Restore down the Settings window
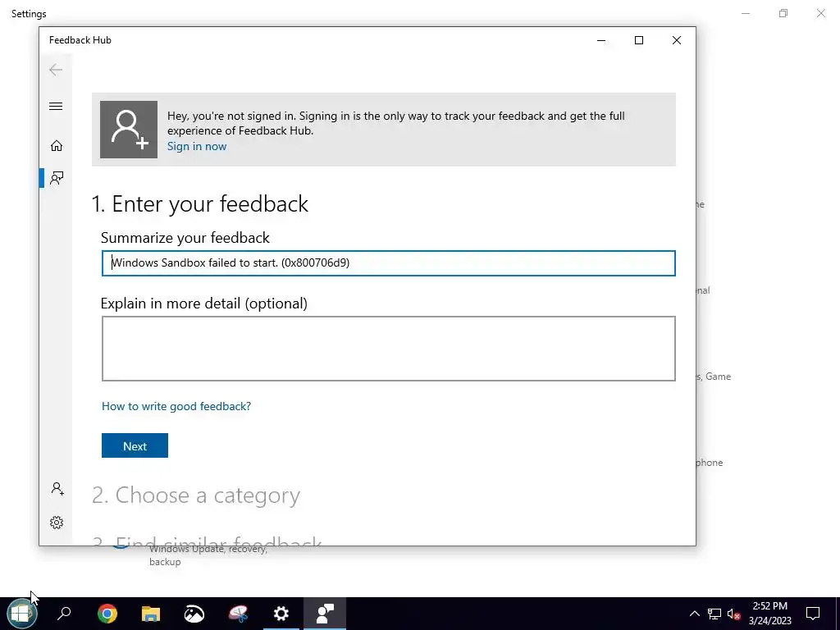Viewport: 840px width, 630px height. click(783, 13)
